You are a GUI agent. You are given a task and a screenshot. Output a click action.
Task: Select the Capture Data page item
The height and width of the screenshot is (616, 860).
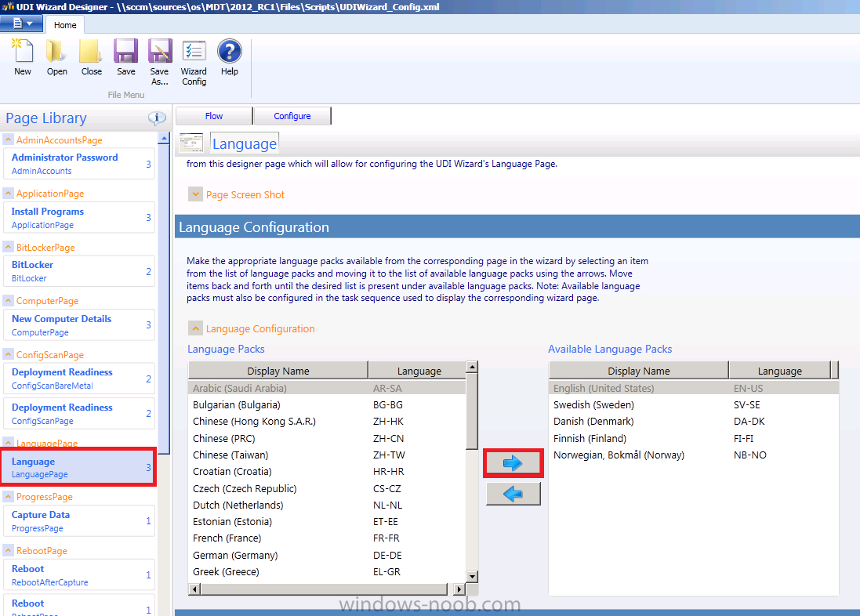pos(79,520)
